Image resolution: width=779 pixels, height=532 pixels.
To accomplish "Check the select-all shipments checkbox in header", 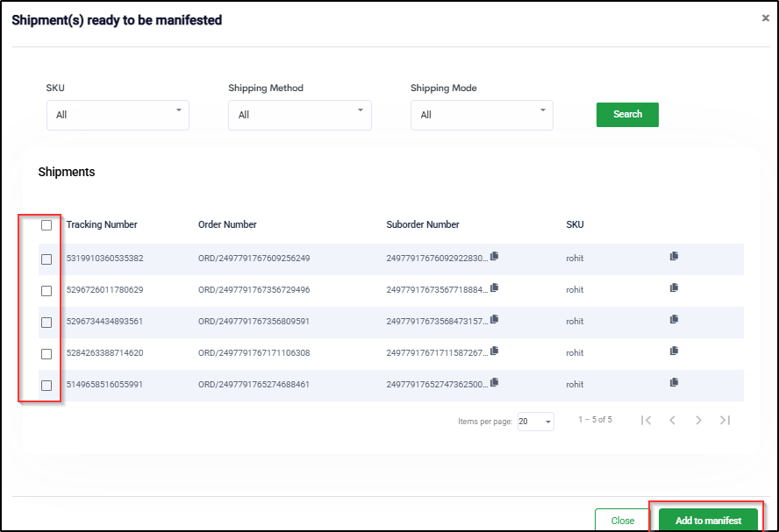I will point(46,225).
